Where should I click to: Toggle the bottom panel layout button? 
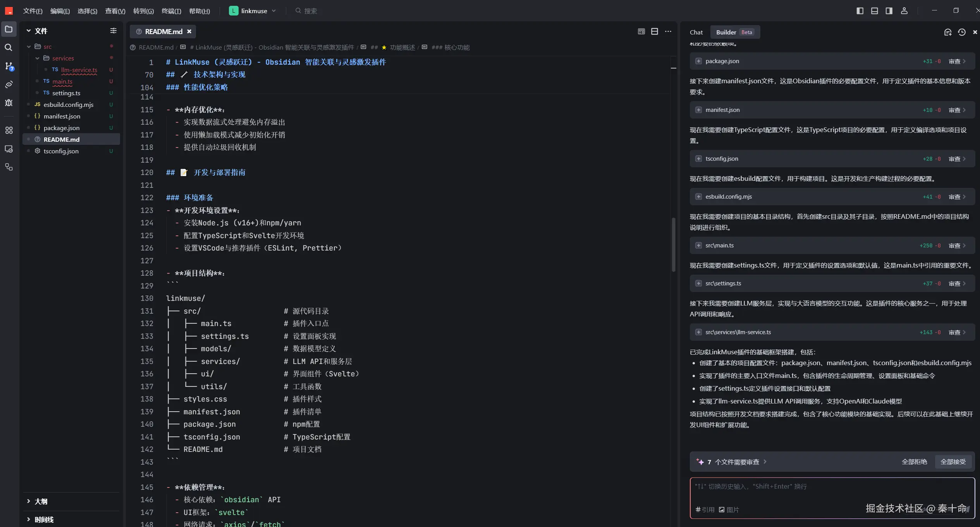tap(874, 11)
